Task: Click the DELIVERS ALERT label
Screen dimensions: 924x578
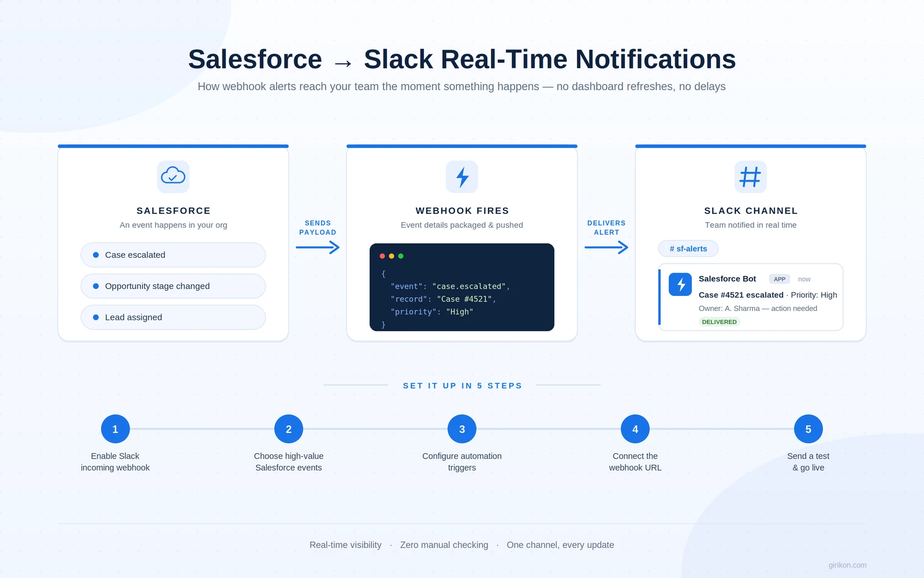Action: pos(606,228)
